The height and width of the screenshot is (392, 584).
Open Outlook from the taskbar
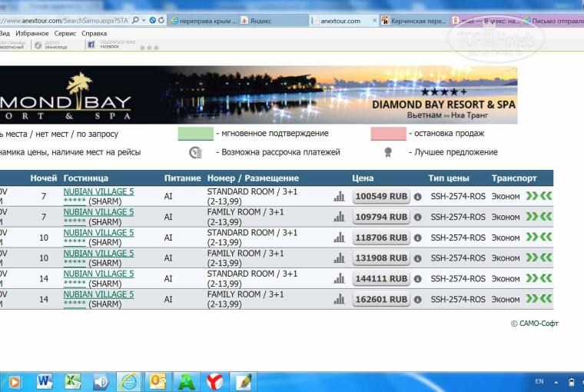158,382
